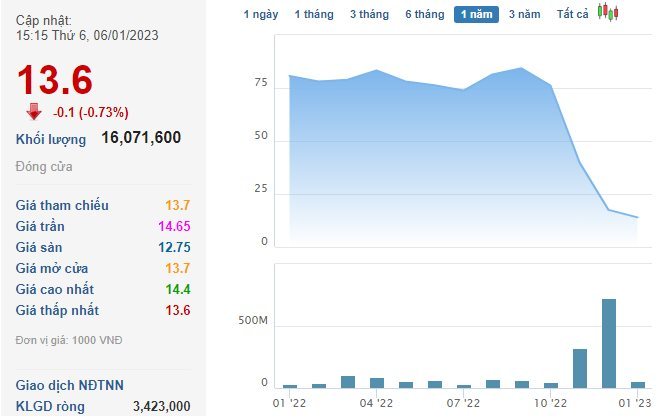Click the tallest volume bar in chart
The image size is (660, 416).
pyautogui.click(x=608, y=343)
